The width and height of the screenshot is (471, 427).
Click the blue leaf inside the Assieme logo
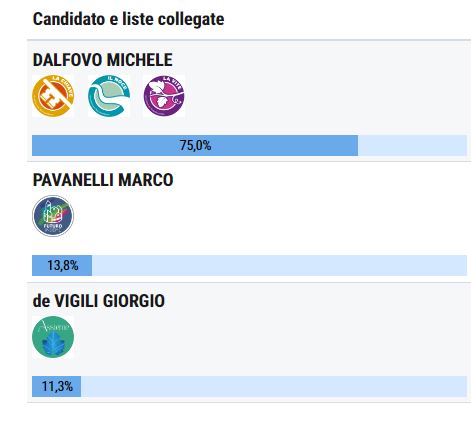tap(53, 345)
